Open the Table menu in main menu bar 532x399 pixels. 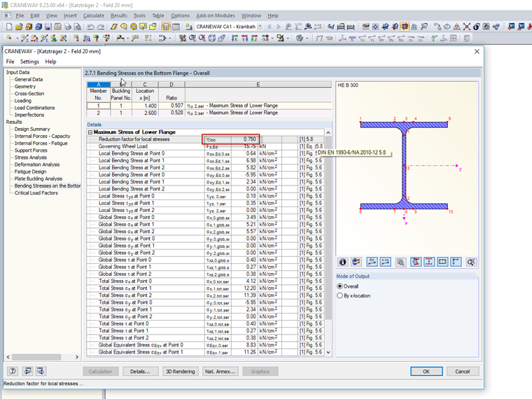[x=157, y=15]
